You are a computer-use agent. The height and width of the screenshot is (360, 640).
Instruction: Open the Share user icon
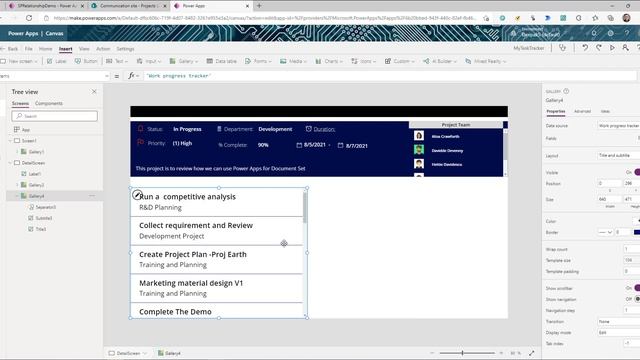[x=625, y=48]
